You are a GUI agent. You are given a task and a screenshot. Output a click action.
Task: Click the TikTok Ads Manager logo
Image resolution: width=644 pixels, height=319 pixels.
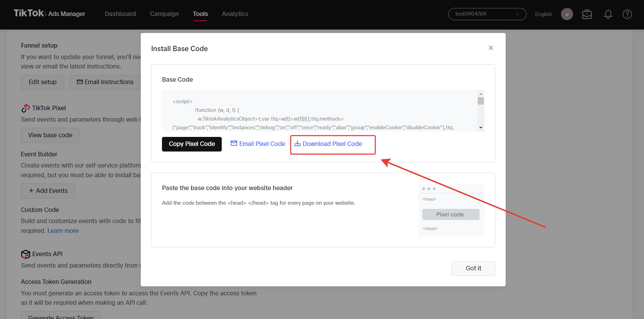coord(49,14)
